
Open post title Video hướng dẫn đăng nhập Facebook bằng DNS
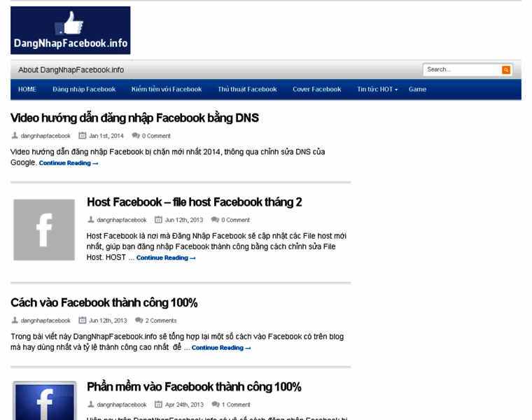tap(134, 118)
